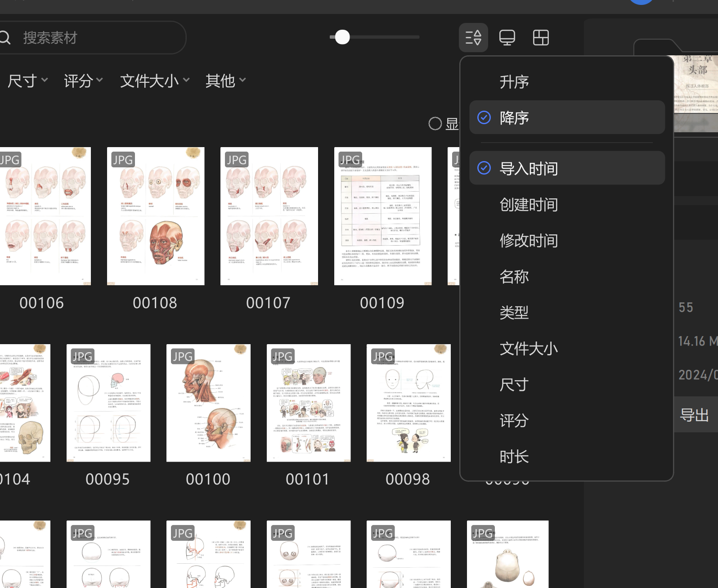Expand the 文件大小 filter dropdown
718x588 pixels.
tap(155, 81)
